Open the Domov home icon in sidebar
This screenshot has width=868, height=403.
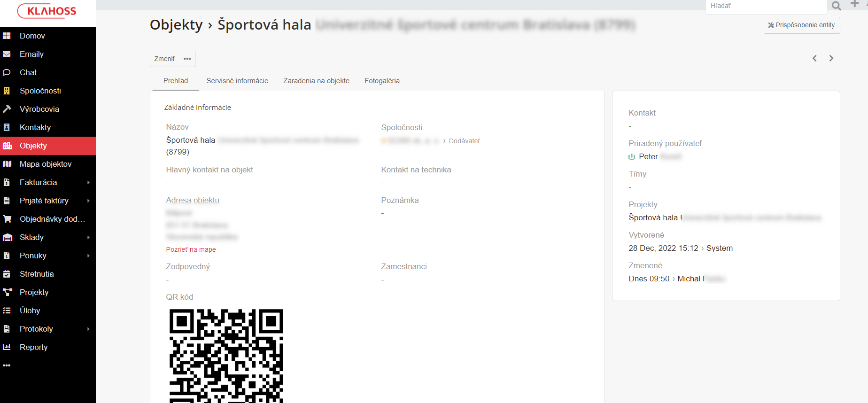point(7,36)
